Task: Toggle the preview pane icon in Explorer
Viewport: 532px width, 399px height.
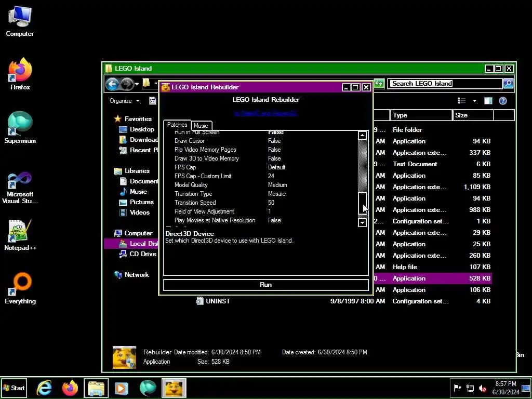Action: coord(488,101)
